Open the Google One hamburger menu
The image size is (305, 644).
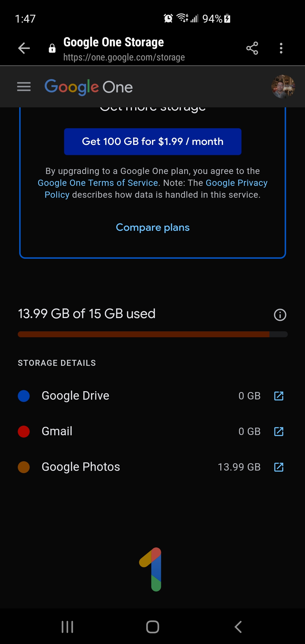pos(24,87)
